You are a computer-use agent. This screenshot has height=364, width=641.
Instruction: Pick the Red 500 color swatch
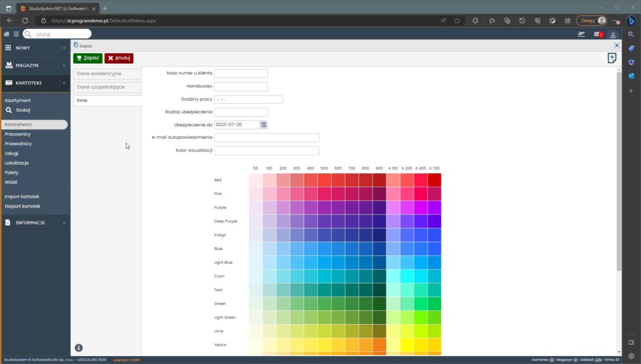[324, 180]
